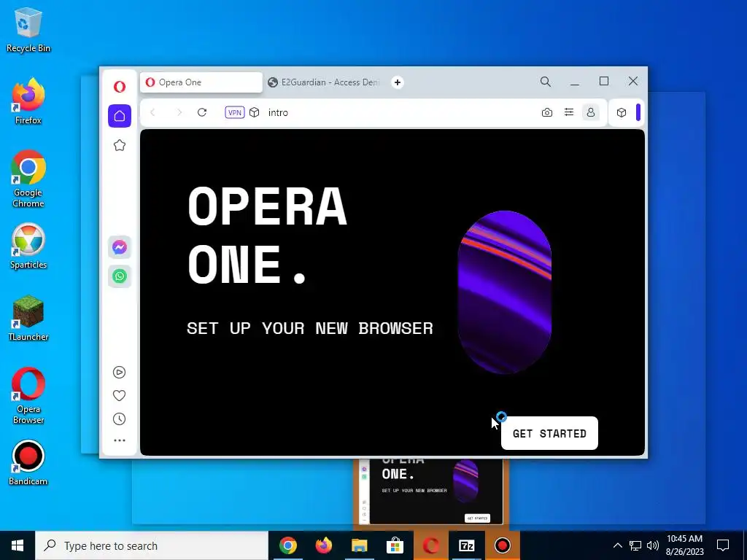Screen dimensions: 747x560
Task: Go forward using the forward arrow
Action: click(x=179, y=112)
